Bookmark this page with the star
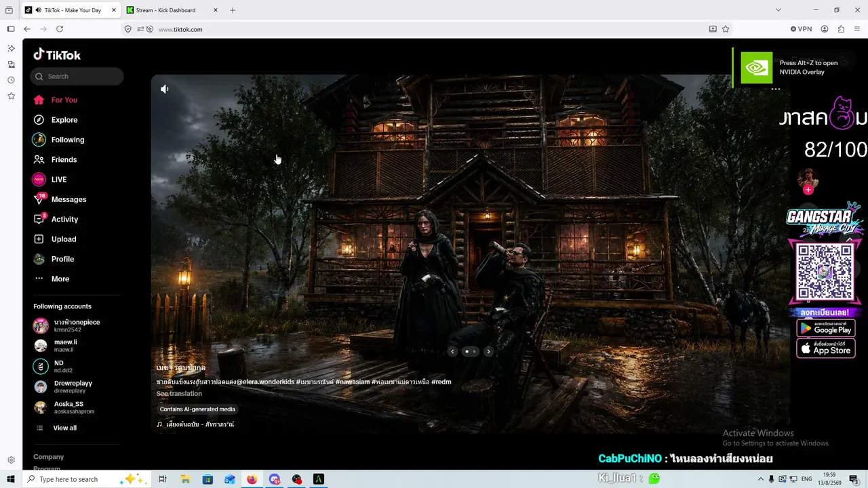 [726, 29]
